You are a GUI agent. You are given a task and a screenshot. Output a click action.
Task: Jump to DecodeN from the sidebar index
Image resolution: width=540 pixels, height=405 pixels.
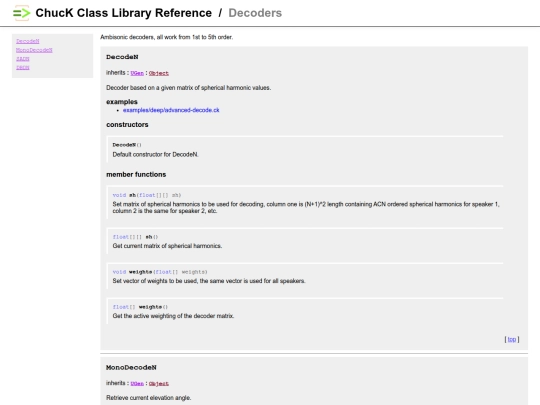28,41
